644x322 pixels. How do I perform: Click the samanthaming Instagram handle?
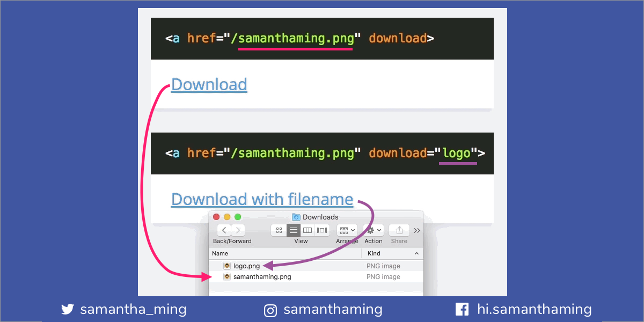click(x=333, y=310)
